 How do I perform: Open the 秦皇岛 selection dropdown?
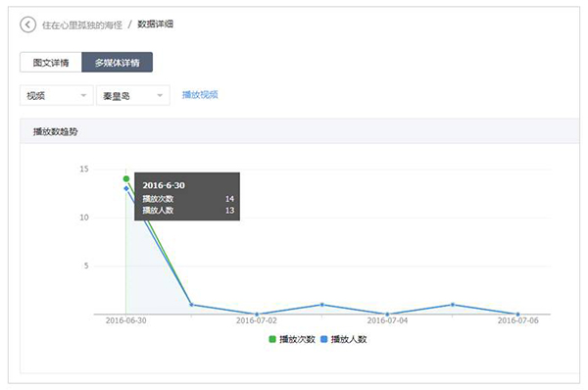(x=132, y=96)
